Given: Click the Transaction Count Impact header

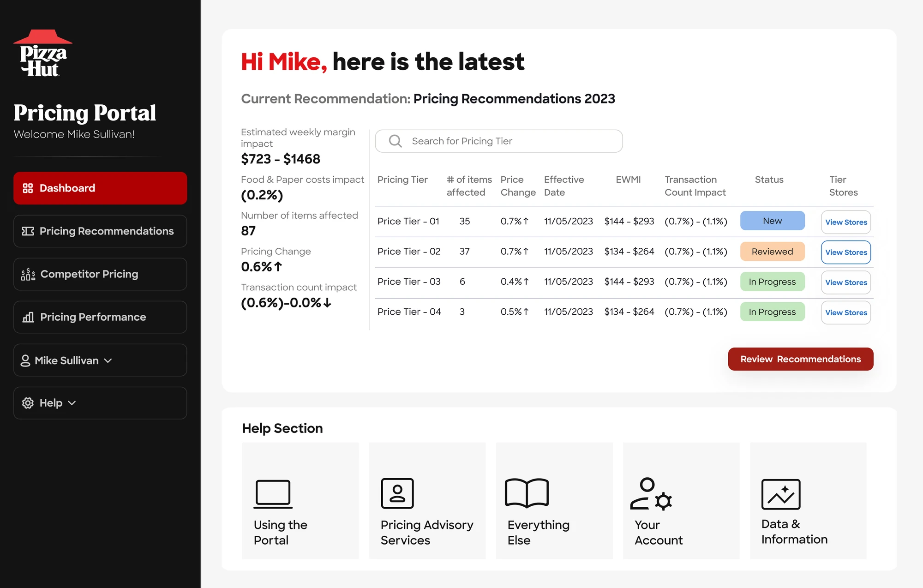Looking at the screenshot, I should [x=695, y=186].
